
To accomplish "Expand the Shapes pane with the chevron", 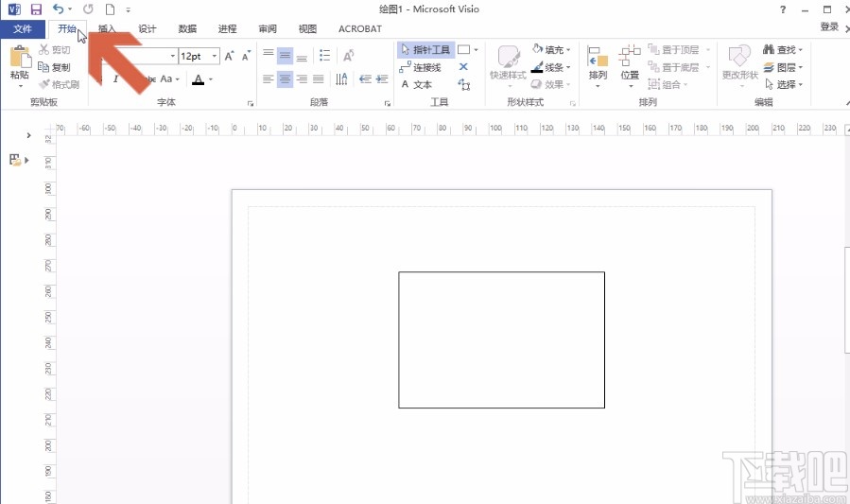I will 28,136.
